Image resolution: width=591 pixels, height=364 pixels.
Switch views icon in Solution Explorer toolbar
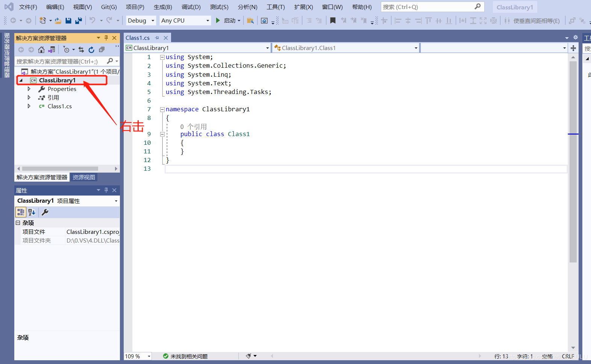pos(52,50)
